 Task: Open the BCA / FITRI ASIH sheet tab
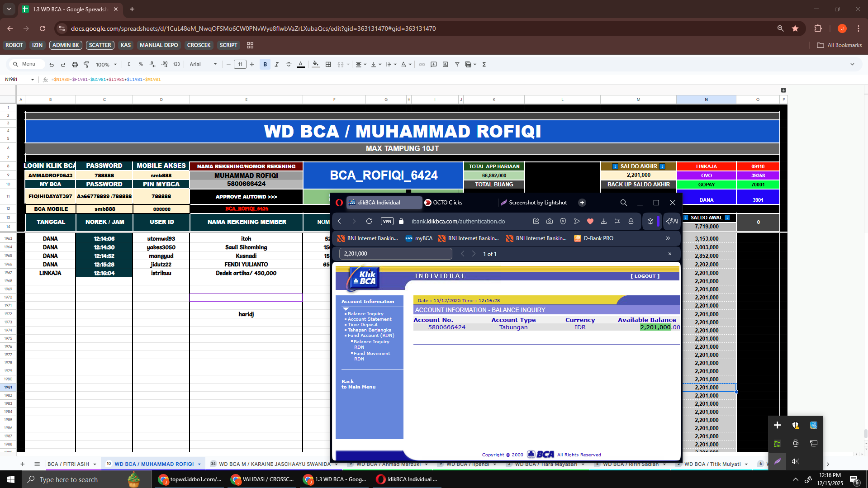[72, 464]
